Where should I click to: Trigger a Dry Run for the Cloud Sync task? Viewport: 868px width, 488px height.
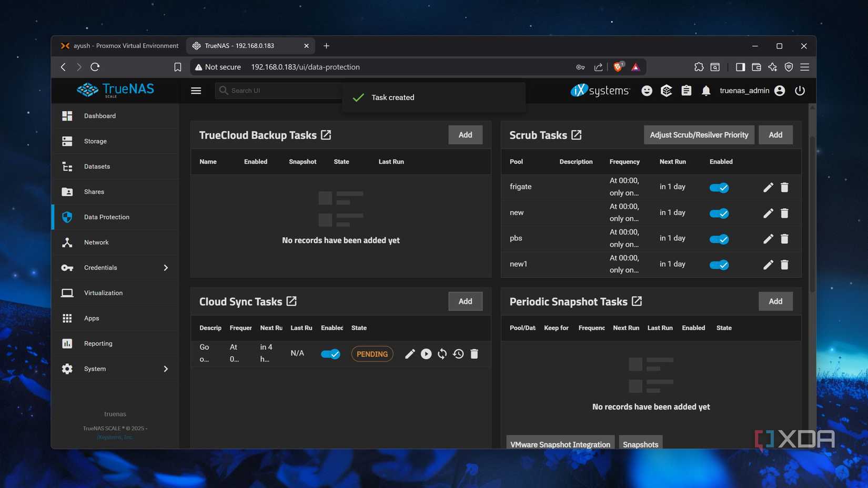pos(442,354)
